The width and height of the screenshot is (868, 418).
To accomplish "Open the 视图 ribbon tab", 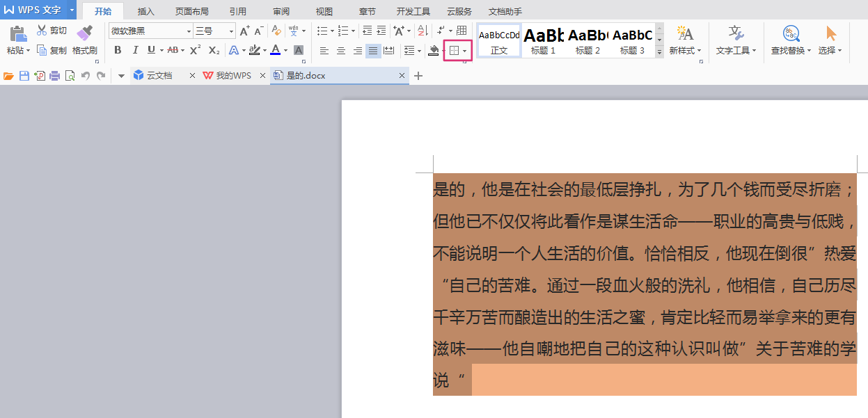I will [324, 12].
